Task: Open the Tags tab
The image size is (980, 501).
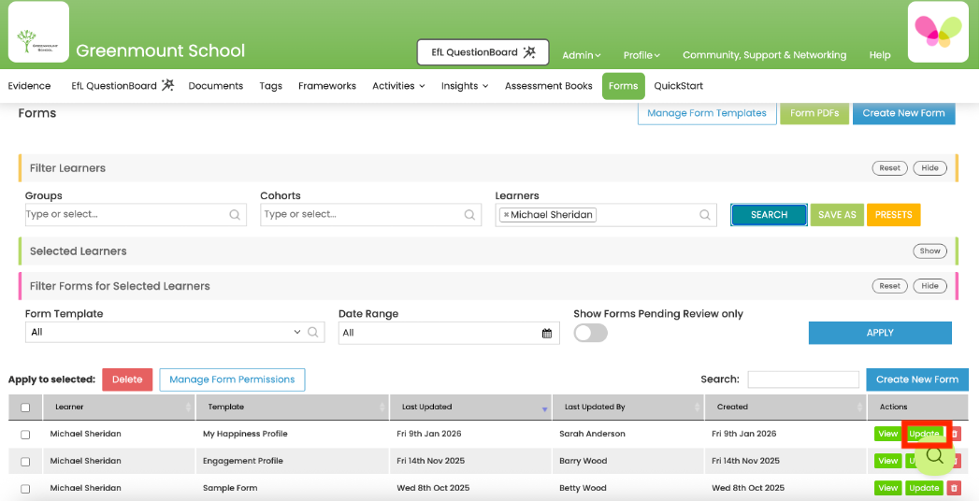Action: [270, 86]
